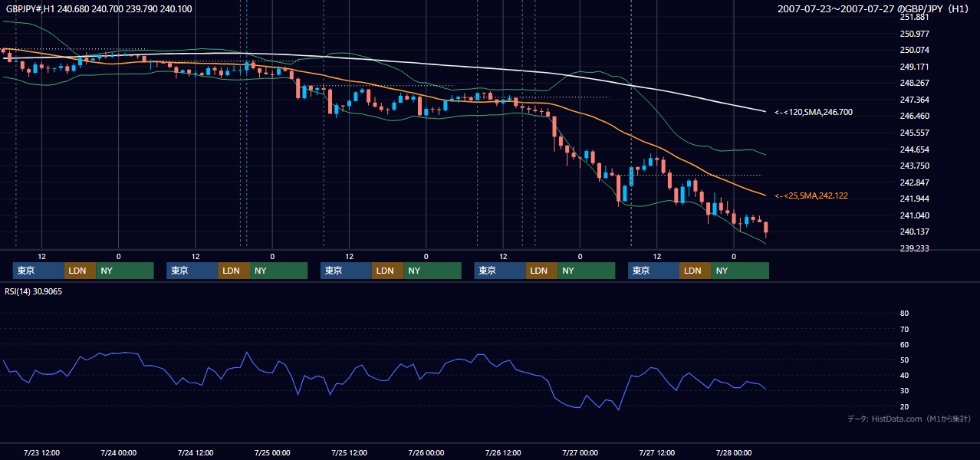Select the 7/27 00:00 time axis label
The width and height of the screenshot is (980, 460).
pos(580,452)
